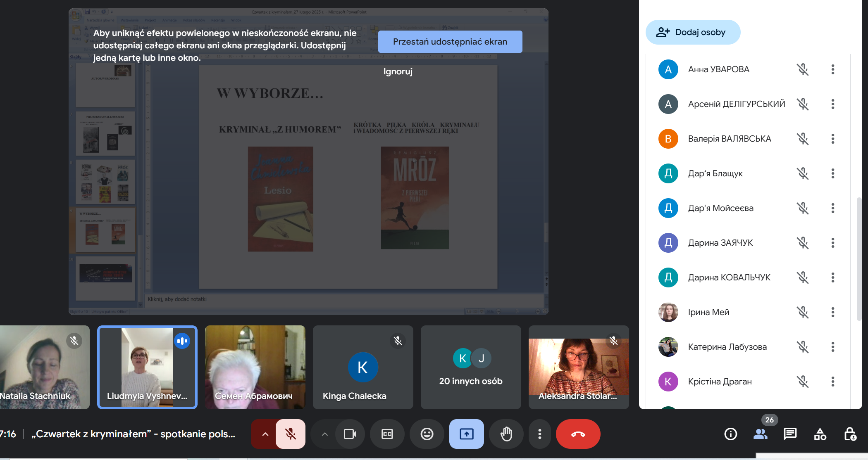The height and width of the screenshot is (460, 868).
Task: Click the Ignoruj link
Action: pyautogui.click(x=398, y=71)
